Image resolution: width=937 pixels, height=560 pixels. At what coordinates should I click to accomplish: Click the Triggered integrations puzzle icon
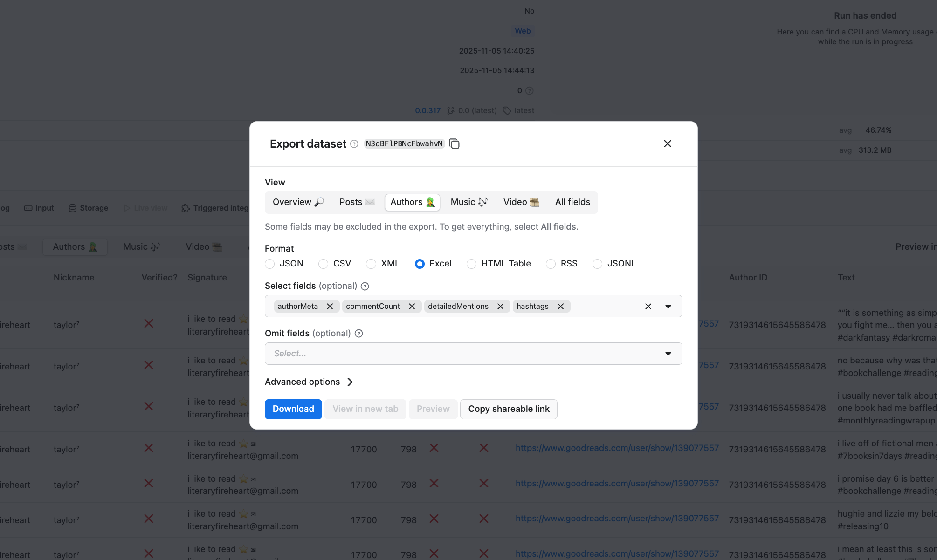point(186,208)
